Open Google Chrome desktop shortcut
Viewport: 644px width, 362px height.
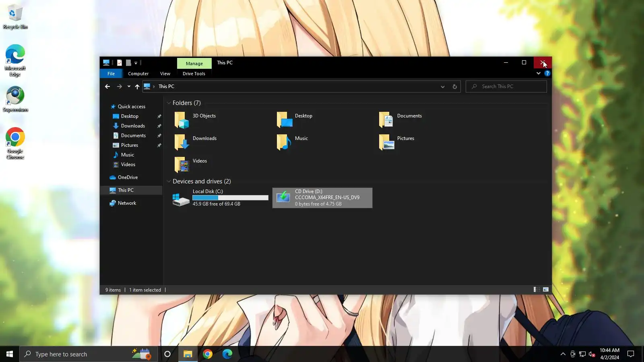(15, 144)
